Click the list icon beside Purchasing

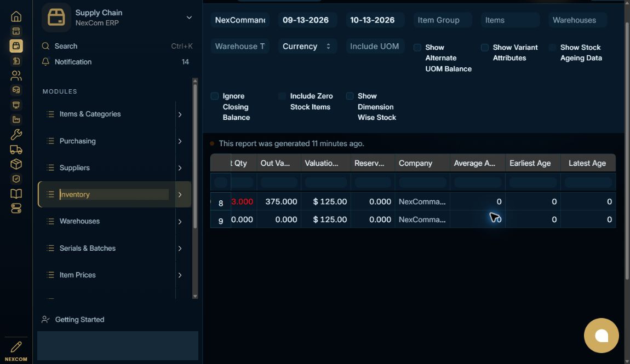click(x=50, y=141)
